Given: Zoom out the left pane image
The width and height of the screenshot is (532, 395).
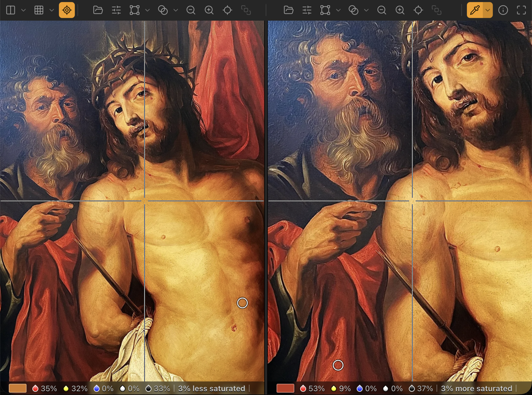Looking at the screenshot, I should pyautogui.click(x=191, y=10).
